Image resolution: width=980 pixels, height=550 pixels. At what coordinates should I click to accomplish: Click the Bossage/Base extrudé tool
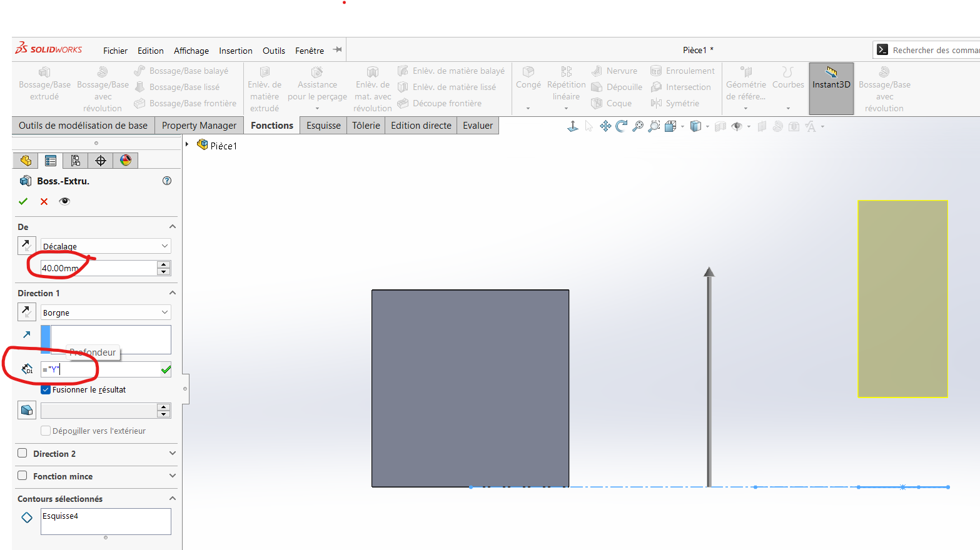(x=44, y=84)
